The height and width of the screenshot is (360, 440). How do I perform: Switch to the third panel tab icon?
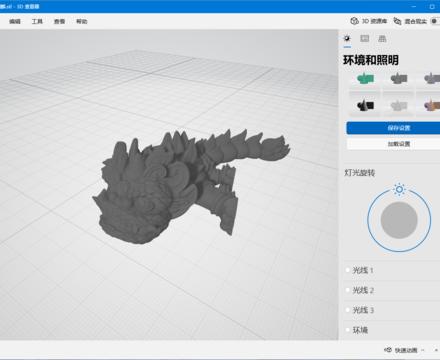(382, 38)
